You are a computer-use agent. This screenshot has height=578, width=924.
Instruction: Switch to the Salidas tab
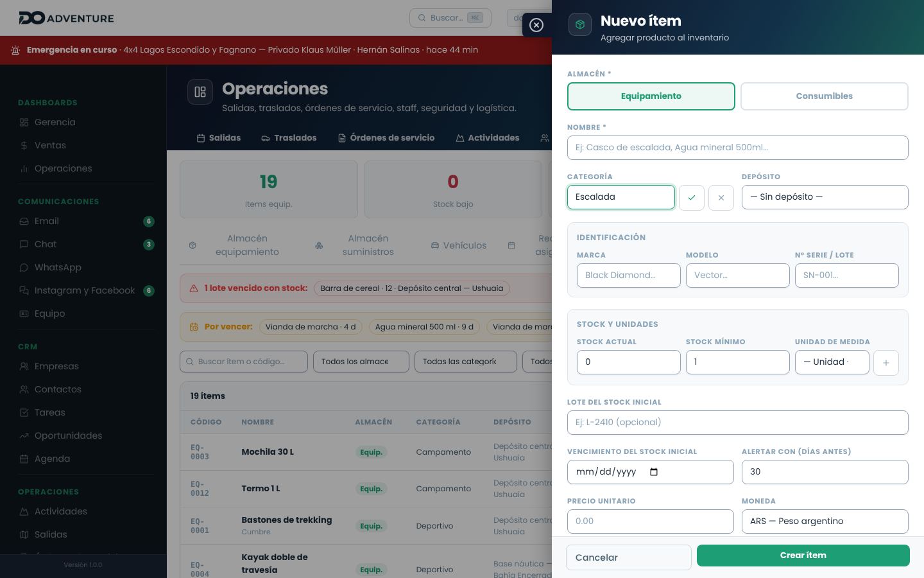click(219, 138)
